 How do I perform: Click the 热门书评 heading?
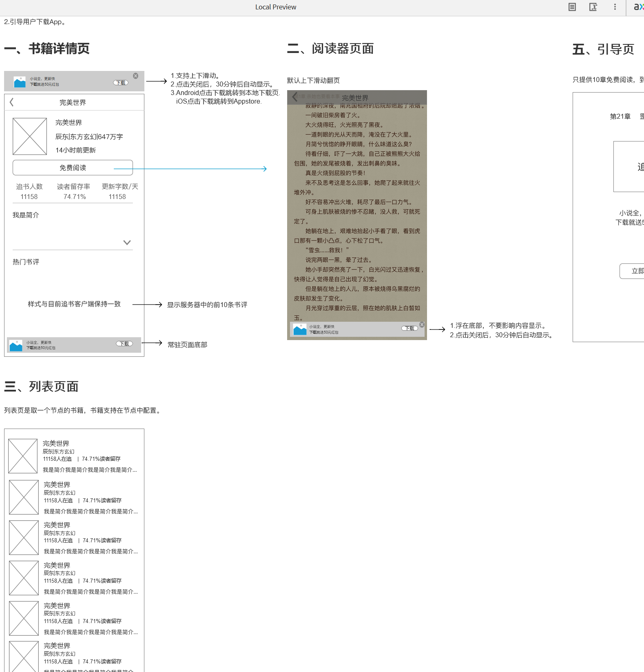(26, 262)
